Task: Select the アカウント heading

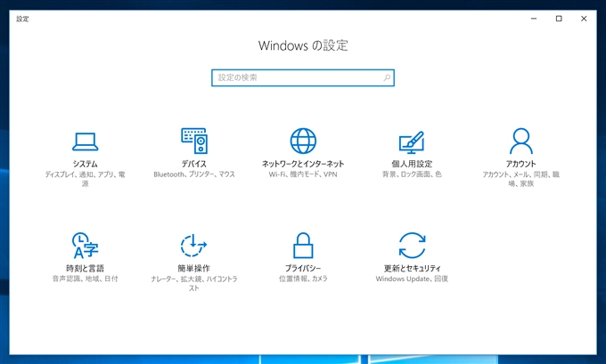Action: click(x=521, y=164)
